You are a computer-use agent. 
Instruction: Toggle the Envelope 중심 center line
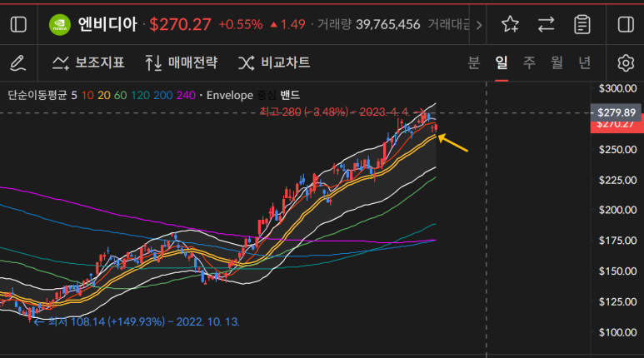(267, 95)
